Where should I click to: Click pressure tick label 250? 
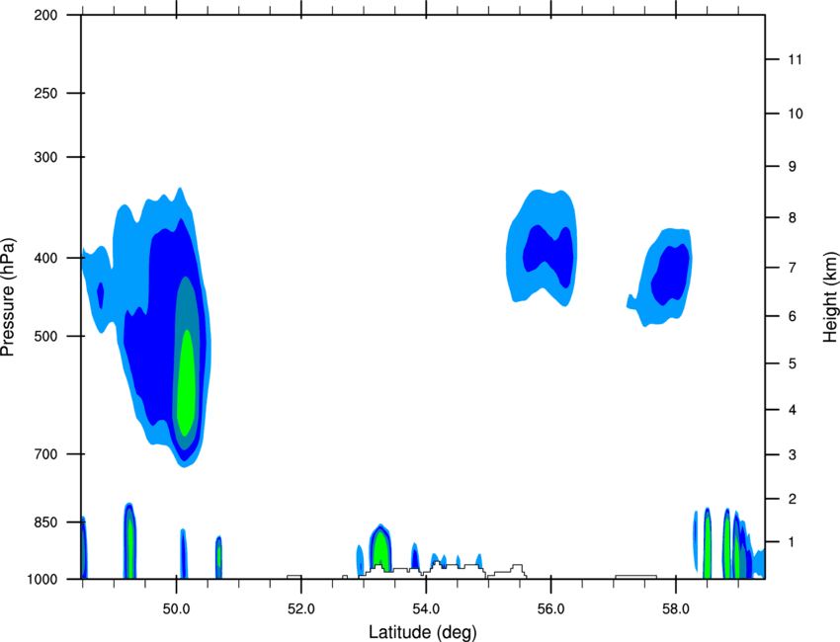tap(45, 93)
